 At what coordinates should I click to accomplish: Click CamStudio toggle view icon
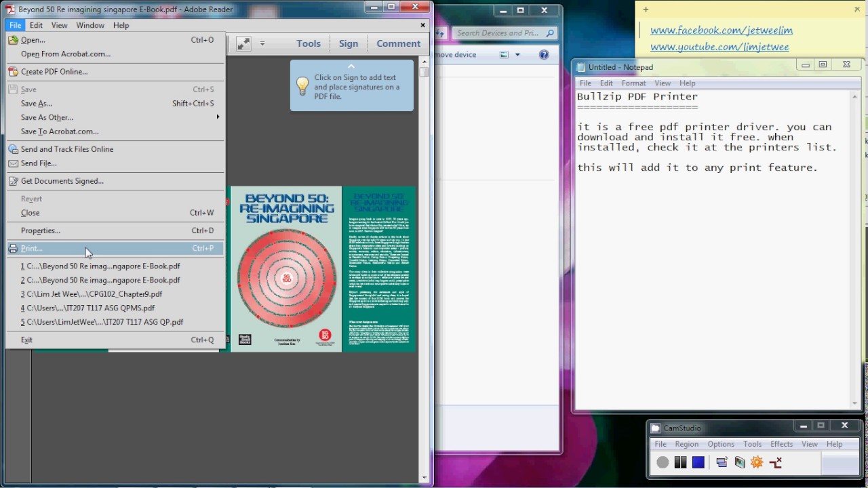point(722,462)
